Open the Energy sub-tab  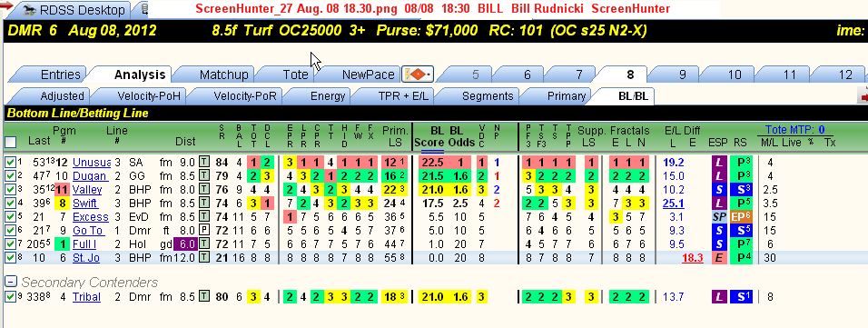tap(328, 96)
